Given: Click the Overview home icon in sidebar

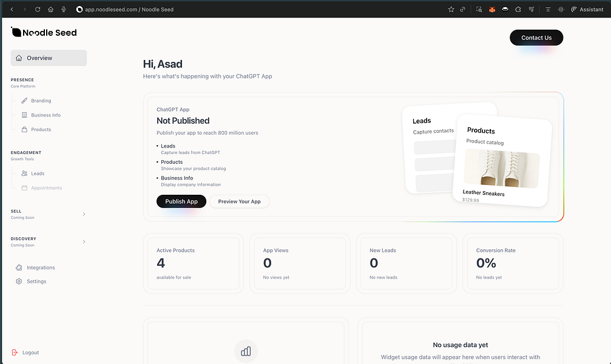Looking at the screenshot, I should tap(19, 58).
